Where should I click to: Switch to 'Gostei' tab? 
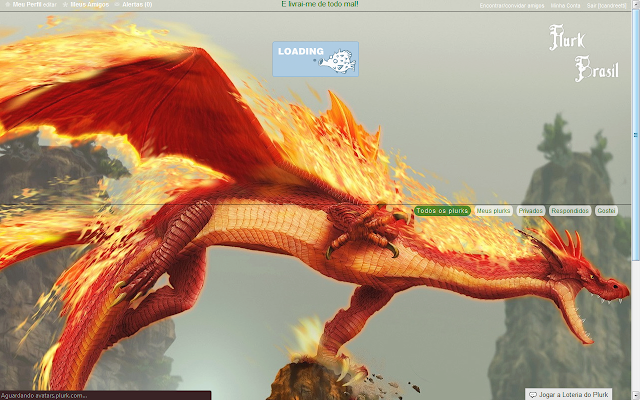[x=606, y=211]
